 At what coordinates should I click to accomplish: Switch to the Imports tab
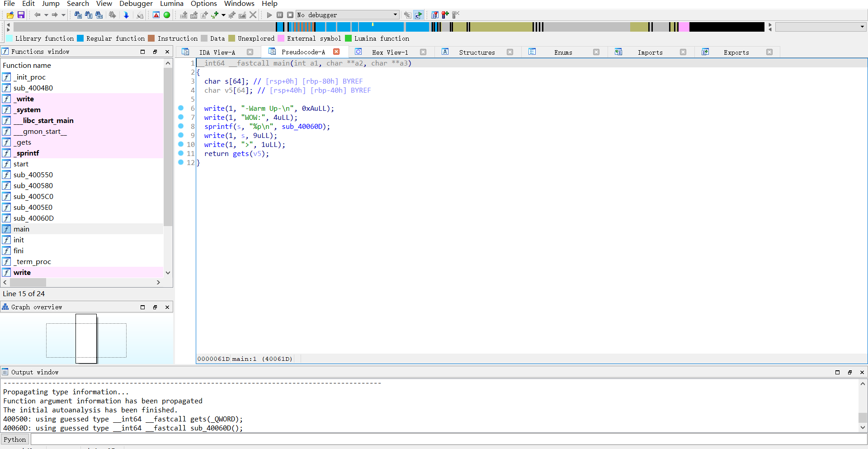[650, 52]
